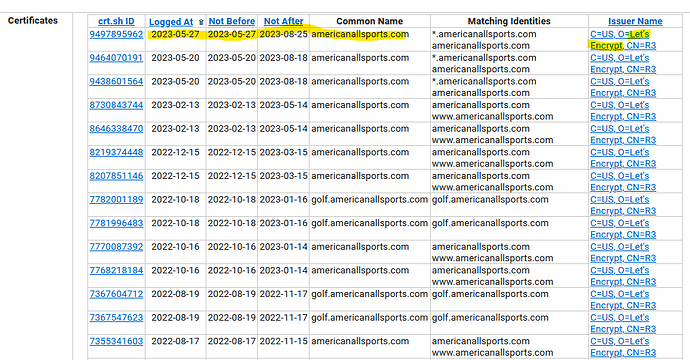The height and width of the screenshot is (360, 690).
Task: Sort by the Logged At column header
Action: point(171,22)
